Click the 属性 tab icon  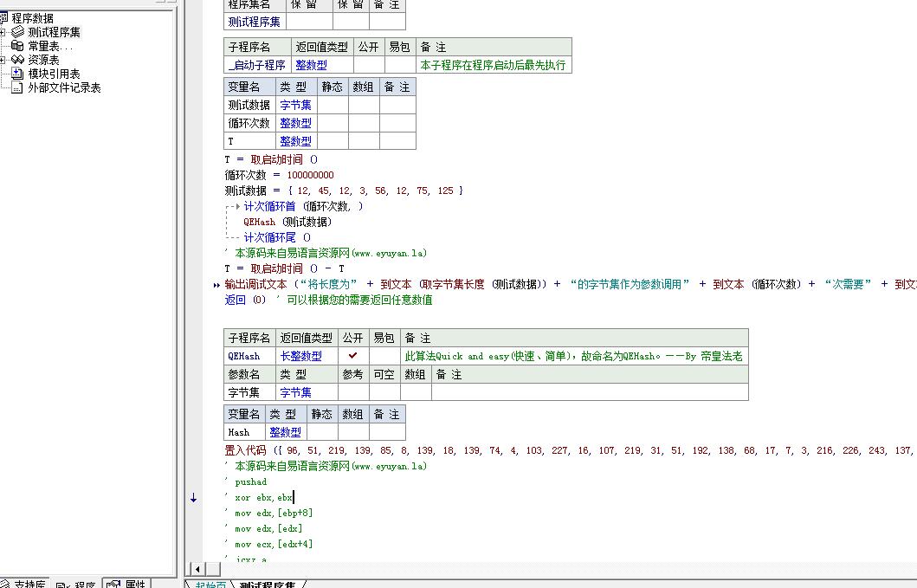(x=114, y=584)
